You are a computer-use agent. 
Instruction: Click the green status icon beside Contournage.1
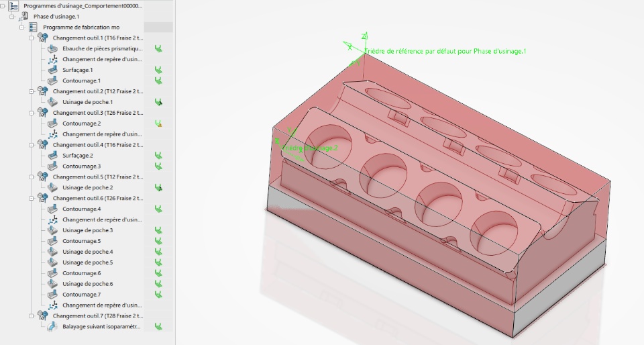[x=158, y=81]
